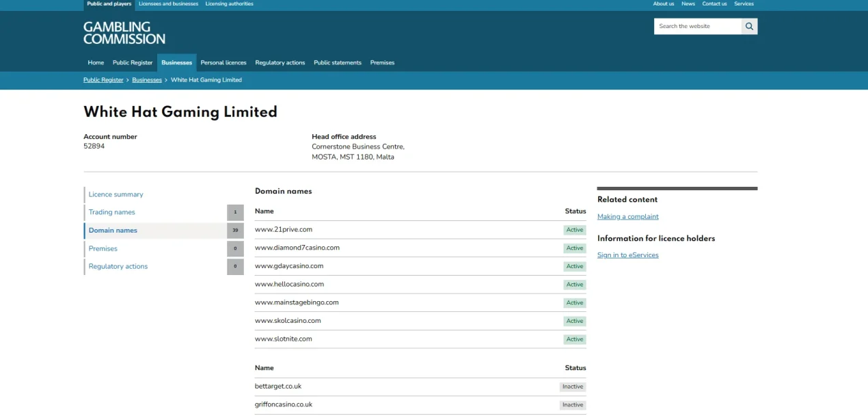Screen dimensions: 868x416
Task: Open Contact us link
Action: click(714, 4)
